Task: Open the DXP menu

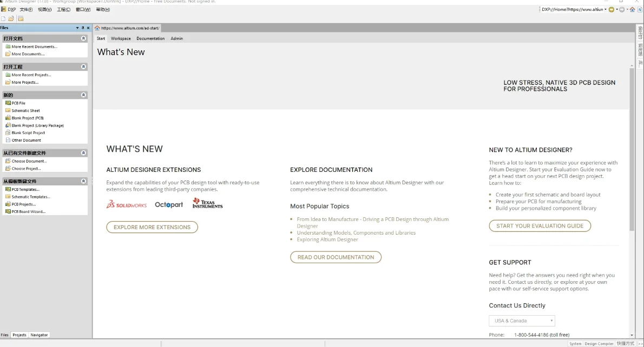Action: coord(11,9)
